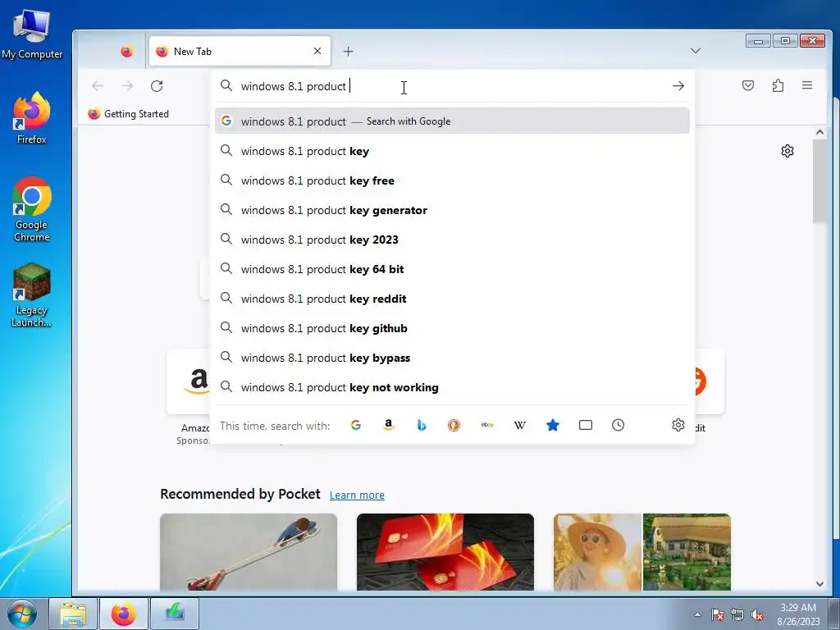
Task: Open the taskbar clock showing 3:29 AM
Action: 798,614
